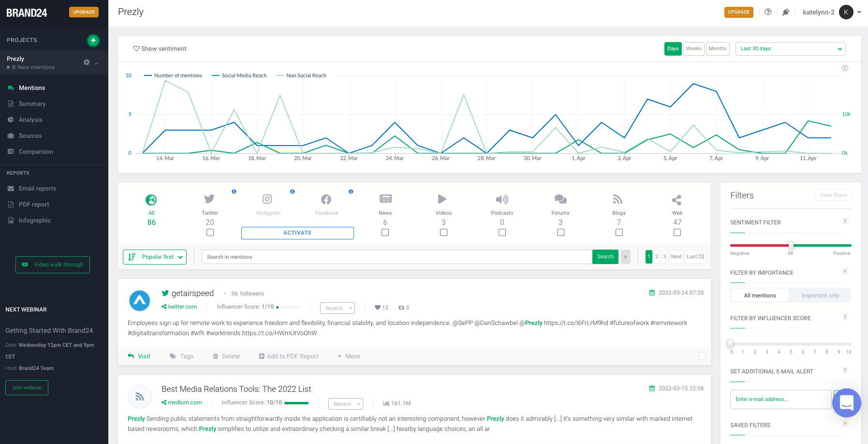Select the getairspeed mention checkbox
This screenshot has height=444, width=868.
click(702, 356)
